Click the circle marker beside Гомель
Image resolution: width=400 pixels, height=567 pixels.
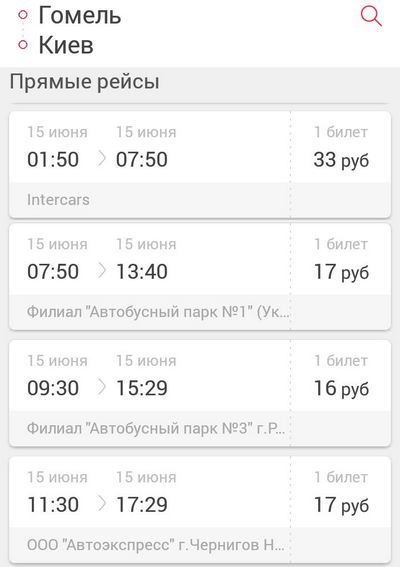[x=23, y=15]
